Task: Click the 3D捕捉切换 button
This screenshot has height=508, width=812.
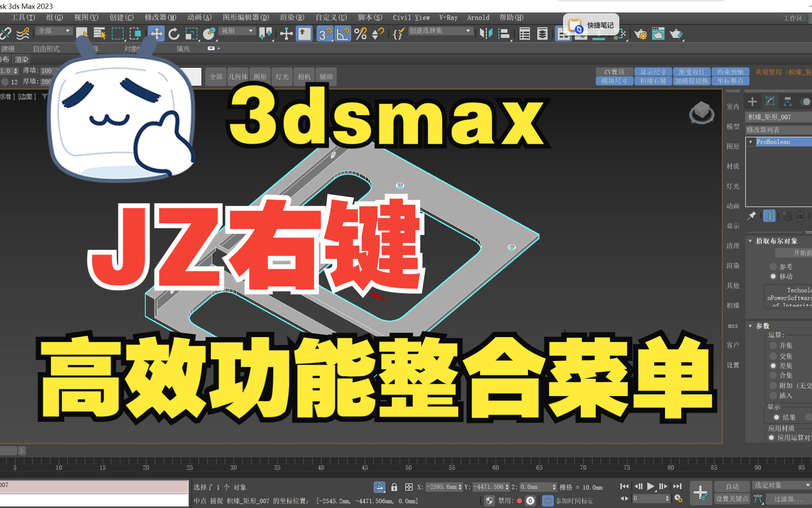Action: [x=692, y=81]
